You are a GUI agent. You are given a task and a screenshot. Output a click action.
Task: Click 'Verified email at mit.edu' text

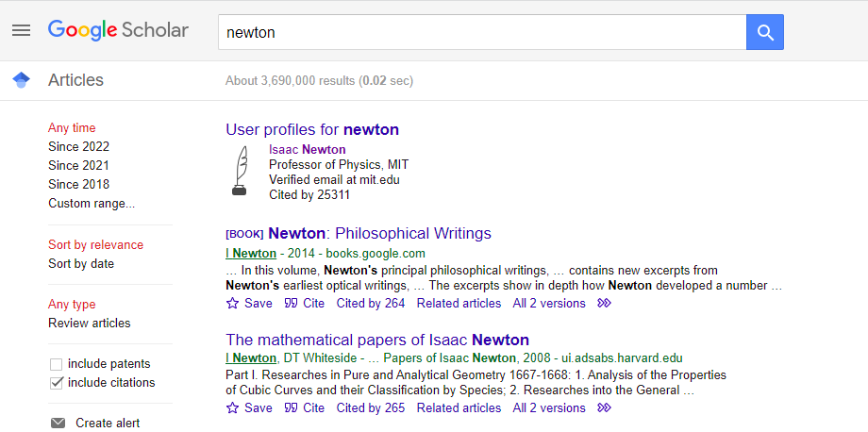(x=334, y=180)
